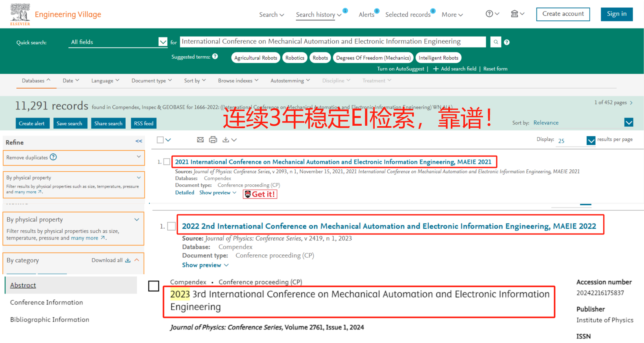Screen dimensions: 644x343
Task: Open the help menu question mark icon
Action: (489, 14)
